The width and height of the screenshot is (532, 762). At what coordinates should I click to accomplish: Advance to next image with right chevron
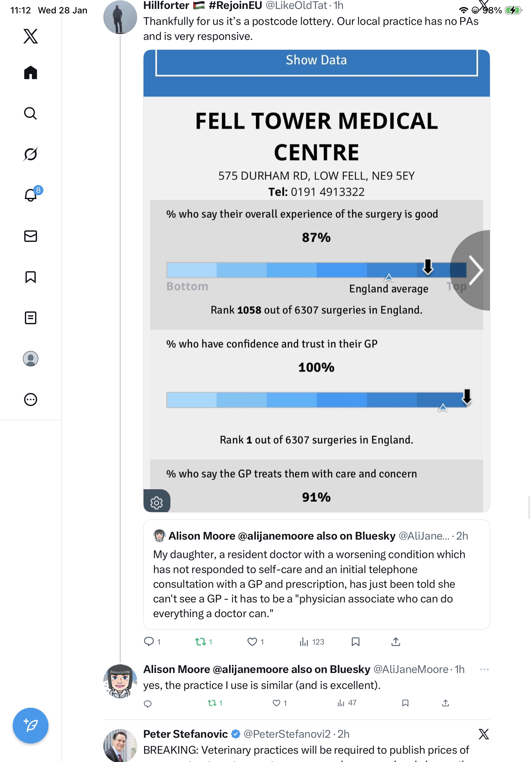click(x=476, y=270)
